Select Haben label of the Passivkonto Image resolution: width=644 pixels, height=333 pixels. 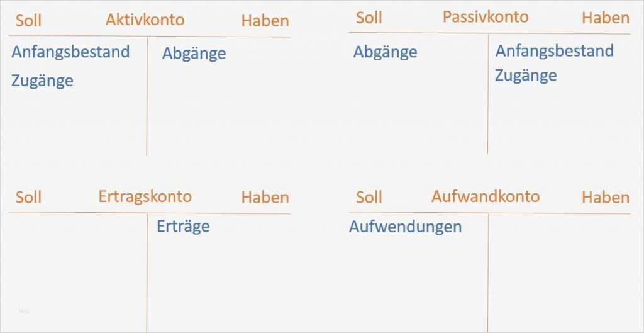coord(605,18)
